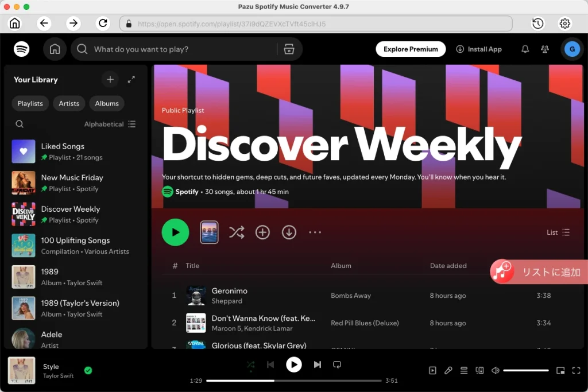The width and height of the screenshot is (588, 392).
Task: Select the Playlists filter chip
Action: pyautogui.click(x=30, y=103)
